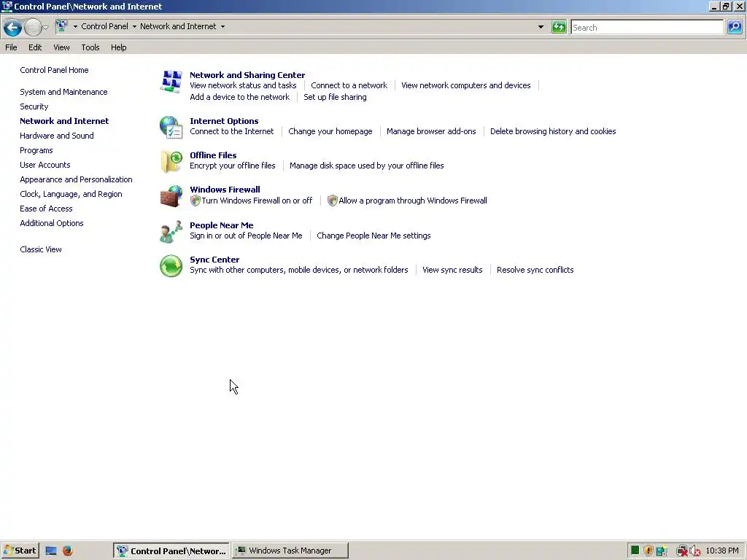Click the Windows Firewall heading link
This screenshot has height=560, width=747.
click(225, 190)
